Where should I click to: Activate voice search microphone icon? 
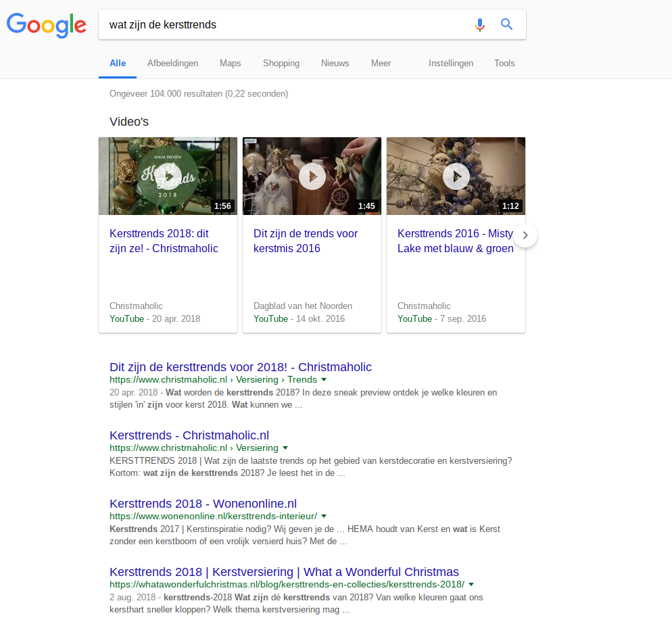pyautogui.click(x=480, y=25)
